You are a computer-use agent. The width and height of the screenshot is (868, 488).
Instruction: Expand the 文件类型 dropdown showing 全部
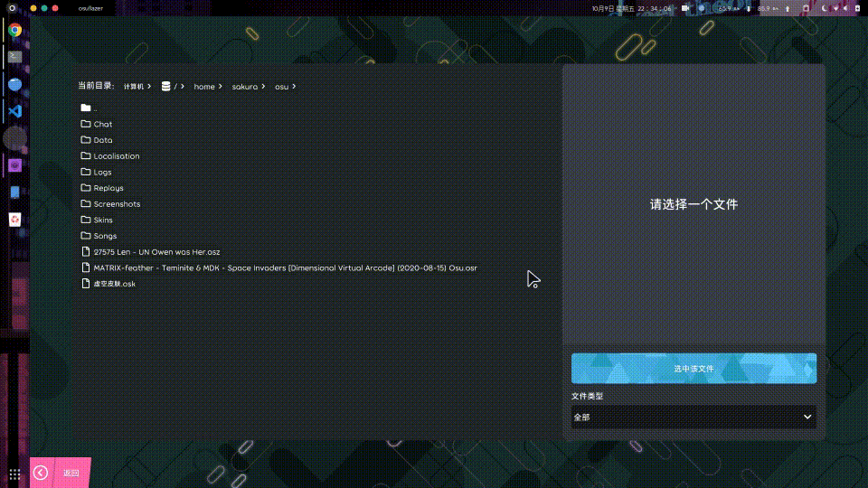(x=693, y=418)
